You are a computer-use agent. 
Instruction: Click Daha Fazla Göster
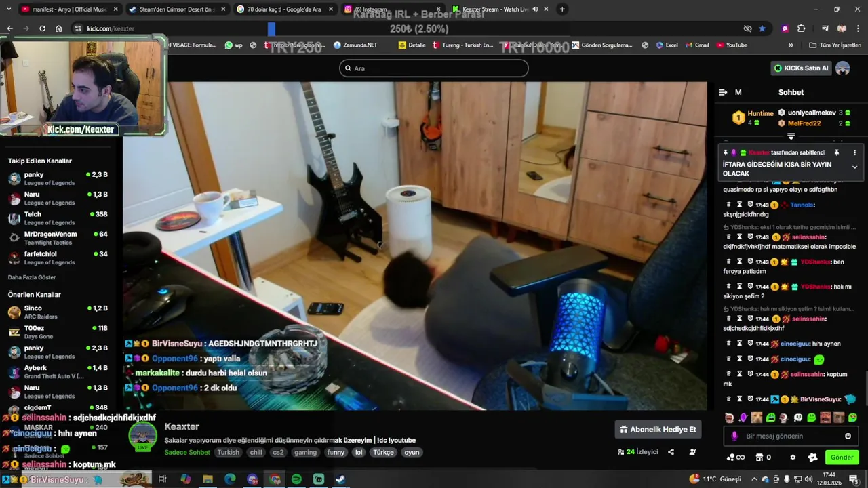click(x=32, y=277)
